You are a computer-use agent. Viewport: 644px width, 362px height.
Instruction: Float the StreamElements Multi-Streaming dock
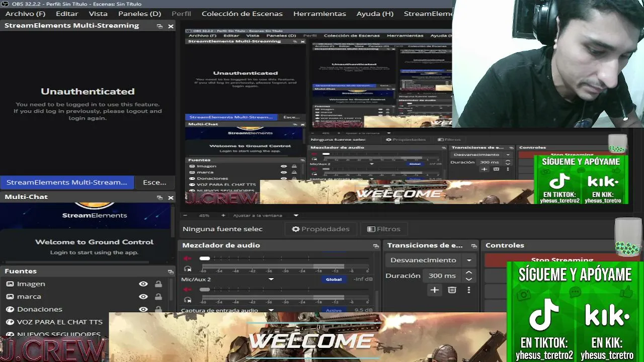pos(159,26)
